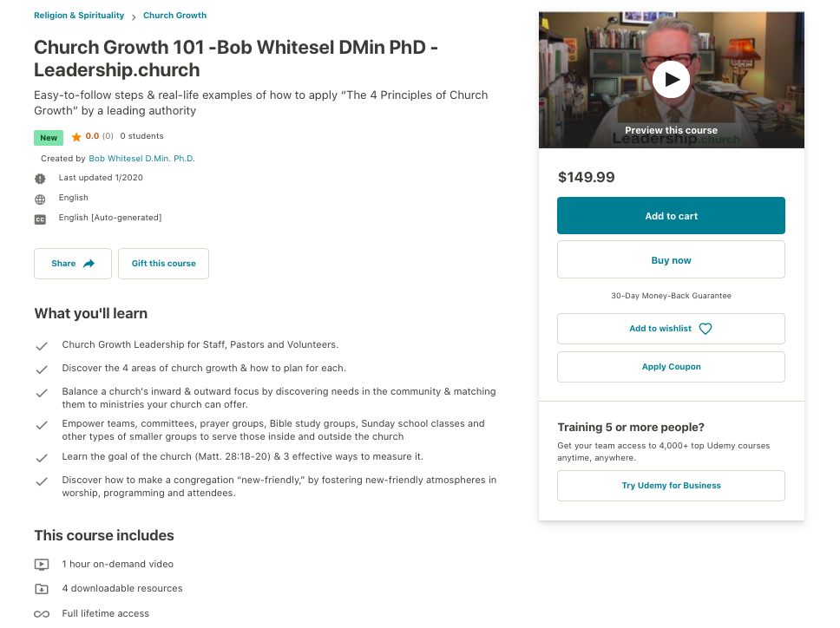Click the orange rating star icon
The height and width of the screenshot is (628, 840).
click(76, 137)
